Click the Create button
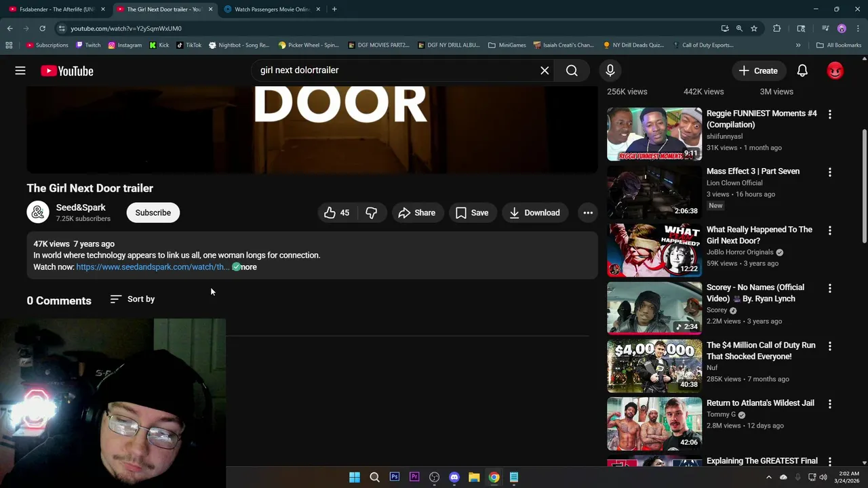868x488 pixels. (x=758, y=70)
